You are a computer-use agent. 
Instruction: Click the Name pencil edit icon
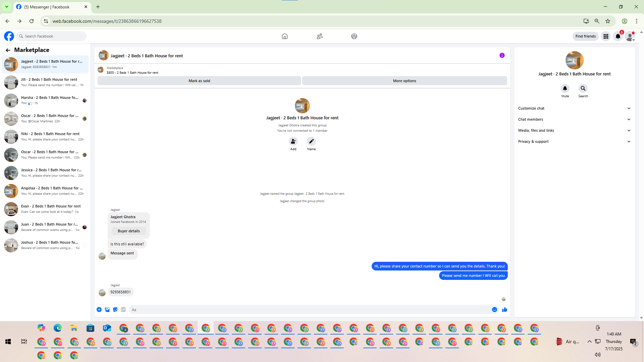[x=312, y=141]
